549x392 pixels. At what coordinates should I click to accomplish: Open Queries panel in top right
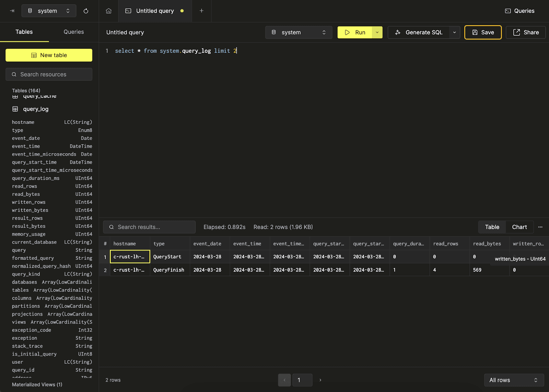(519, 11)
